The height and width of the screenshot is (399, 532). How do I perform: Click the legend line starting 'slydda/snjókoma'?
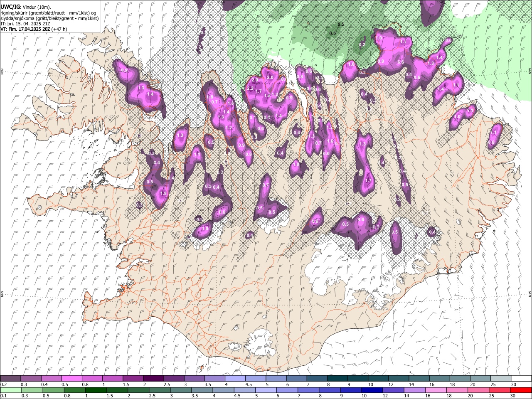(x=49, y=18)
